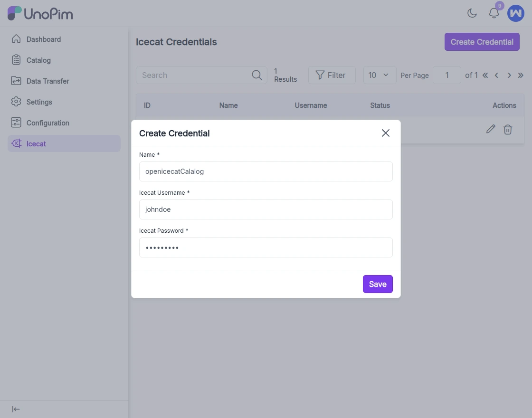Collapse the sidebar with arrow icon
The height and width of the screenshot is (418, 532).
pyautogui.click(x=16, y=409)
